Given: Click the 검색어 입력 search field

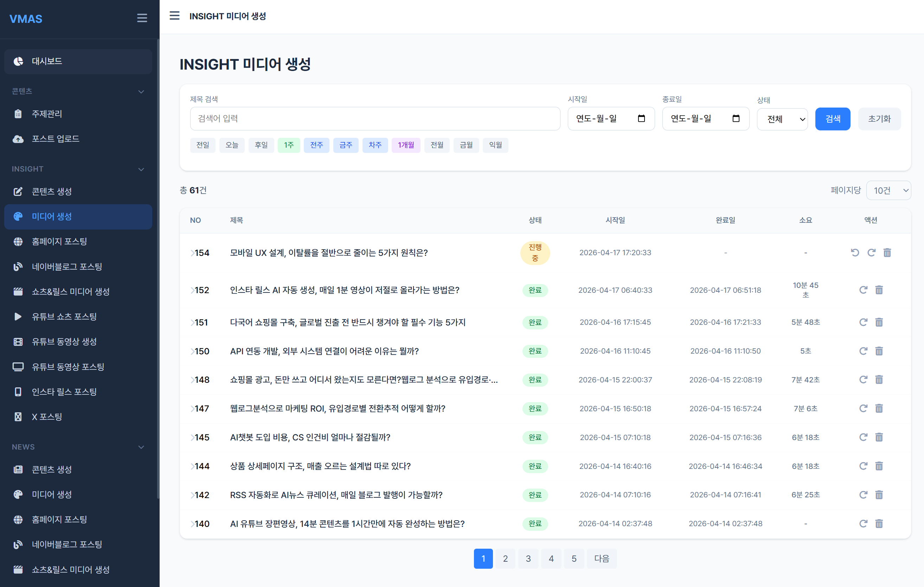Looking at the screenshot, I should click(x=374, y=118).
